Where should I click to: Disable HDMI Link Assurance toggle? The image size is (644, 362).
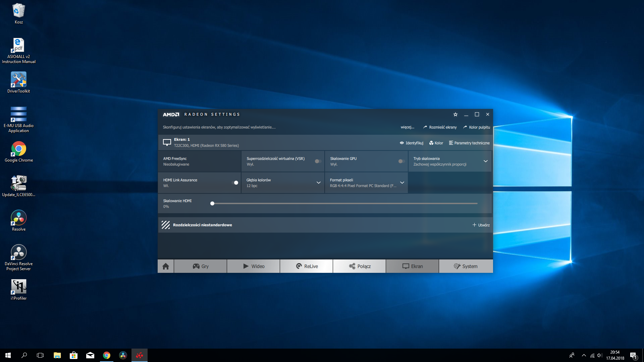coord(235,183)
